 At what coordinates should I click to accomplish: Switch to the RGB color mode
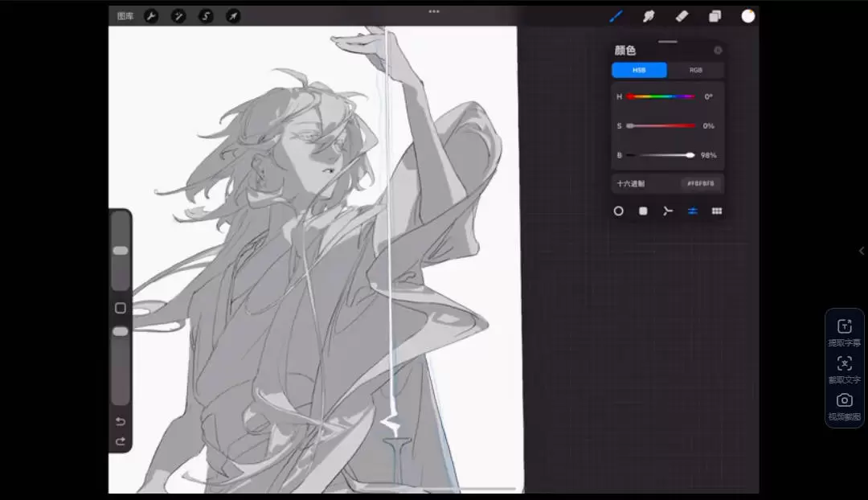[695, 71]
